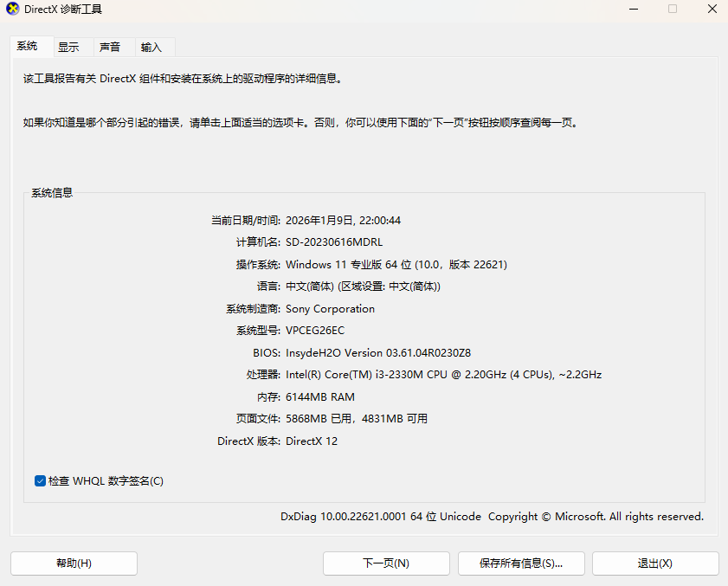Go to next page with 下一页(N)
Viewport: 728px width, 586px height.
(386, 563)
